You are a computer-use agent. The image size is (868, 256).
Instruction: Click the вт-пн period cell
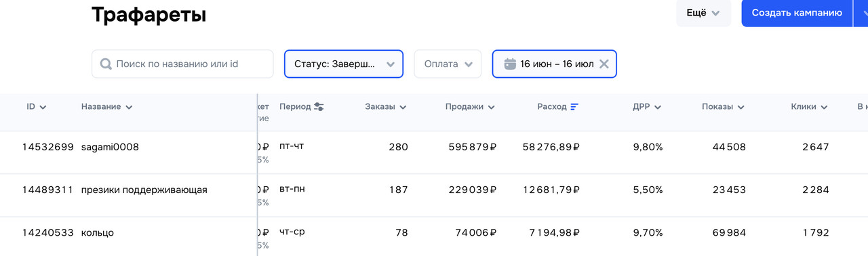click(292, 189)
